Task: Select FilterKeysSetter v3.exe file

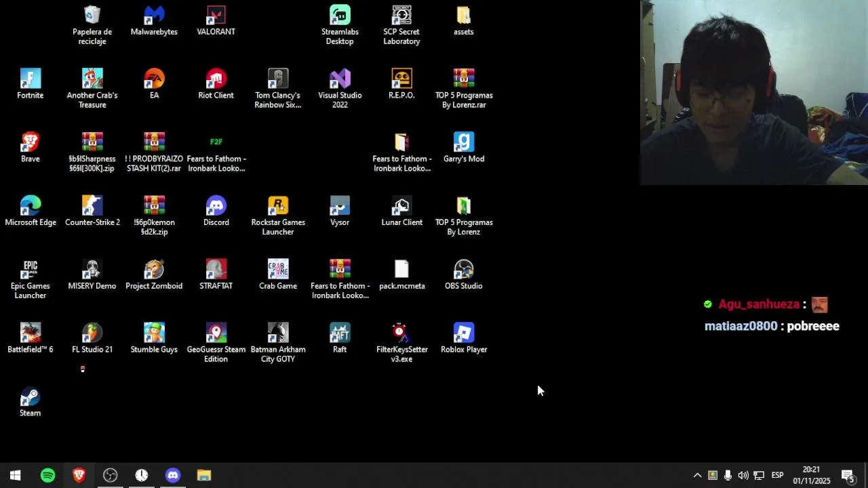Action: (x=401, y=344)
